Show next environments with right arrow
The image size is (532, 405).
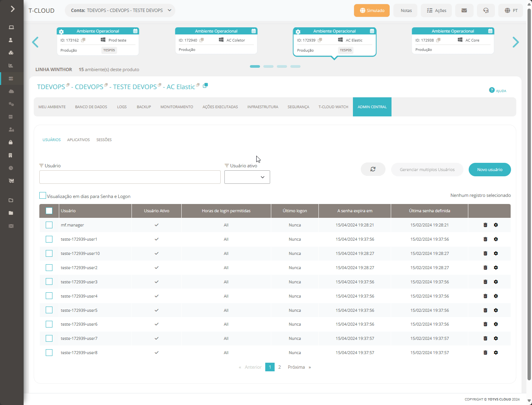click(x=516, y=42)
